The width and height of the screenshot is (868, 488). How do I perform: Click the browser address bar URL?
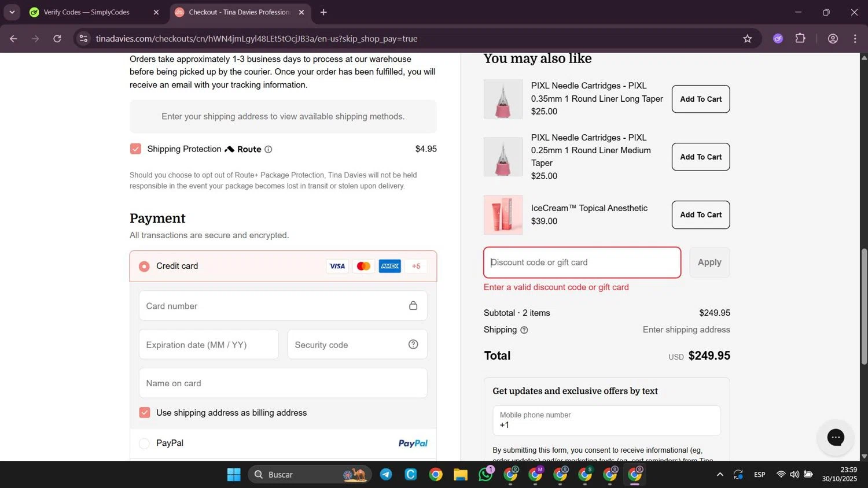point(256,39)
